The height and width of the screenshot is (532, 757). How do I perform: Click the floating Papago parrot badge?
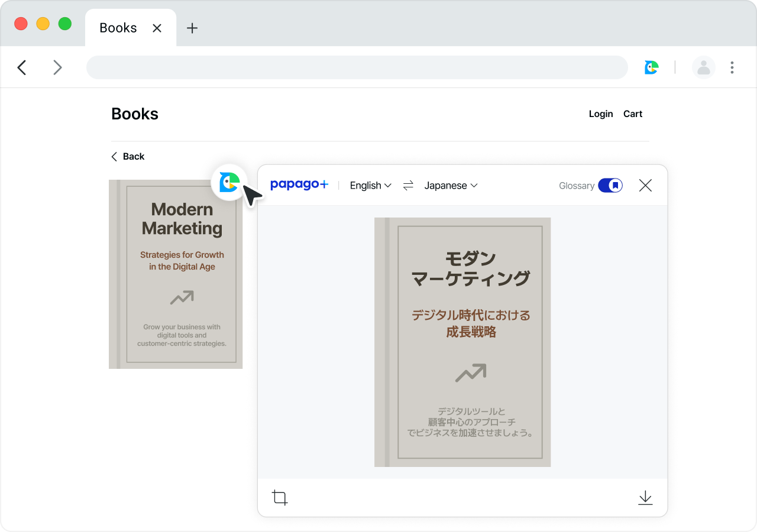pyautogui.click(x=229, y=182)
